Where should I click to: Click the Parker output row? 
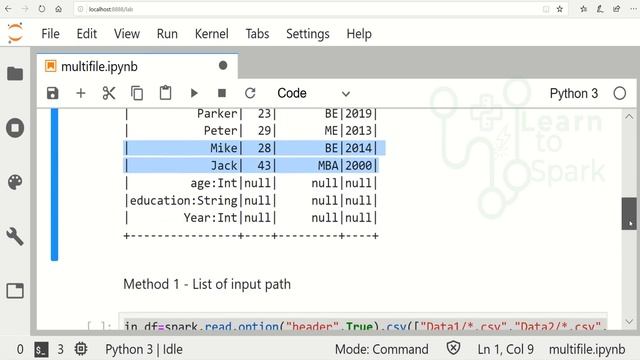click(251, 113)
